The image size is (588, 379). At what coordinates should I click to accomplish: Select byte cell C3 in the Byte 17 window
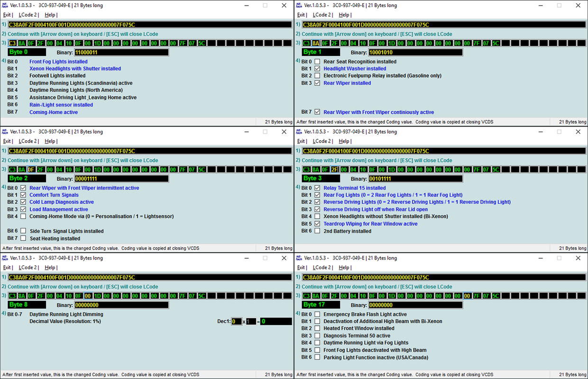(x=307, y=296)
